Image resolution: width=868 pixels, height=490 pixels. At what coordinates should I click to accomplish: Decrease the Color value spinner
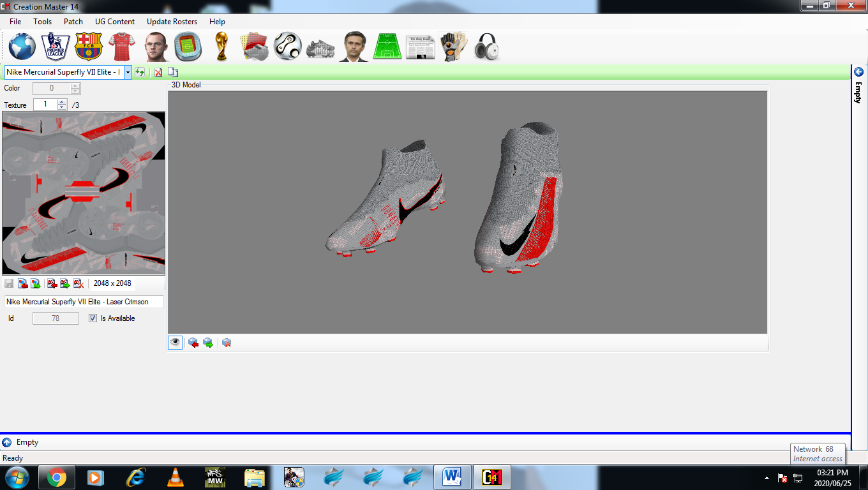click(75, 91)
